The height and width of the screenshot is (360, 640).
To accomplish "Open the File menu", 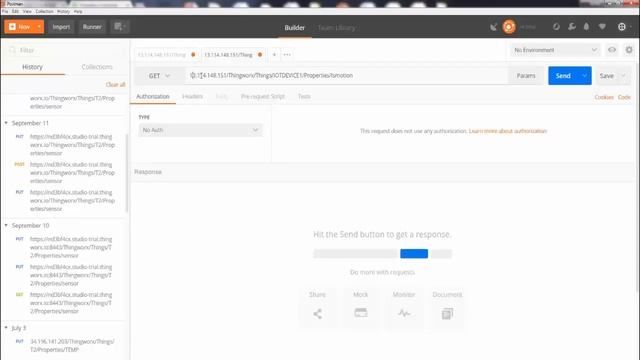I will click(x=5, y=11).
